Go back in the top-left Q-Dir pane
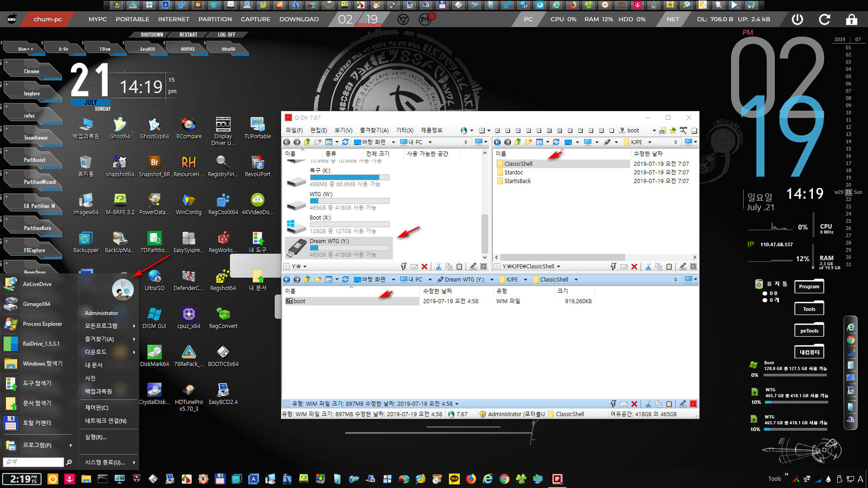The height and width of the screenshot is (488, 868). (x=287, y=142)
